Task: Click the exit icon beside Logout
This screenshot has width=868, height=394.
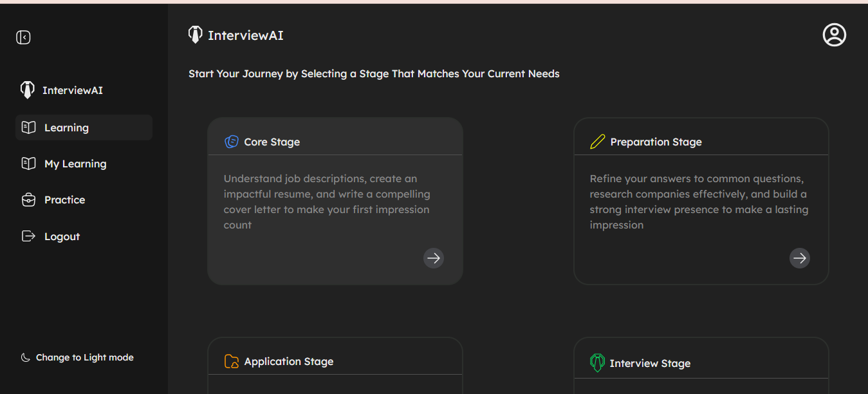Action: point(28,236)
